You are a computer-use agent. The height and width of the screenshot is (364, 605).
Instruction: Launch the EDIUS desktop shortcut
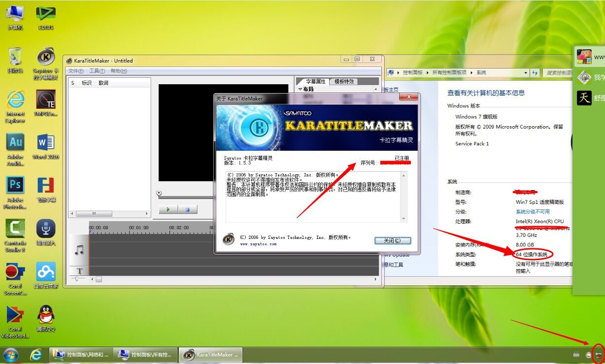46,18
